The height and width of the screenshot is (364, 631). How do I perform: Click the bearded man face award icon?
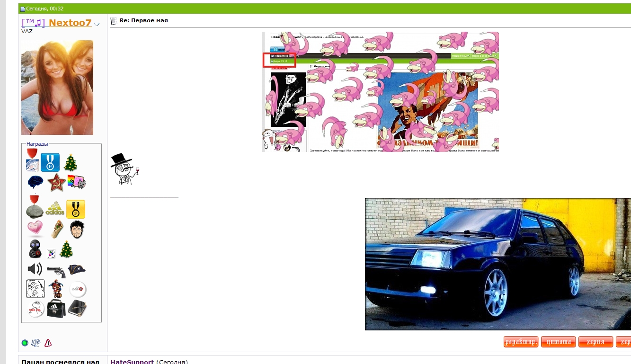point(77,229)
